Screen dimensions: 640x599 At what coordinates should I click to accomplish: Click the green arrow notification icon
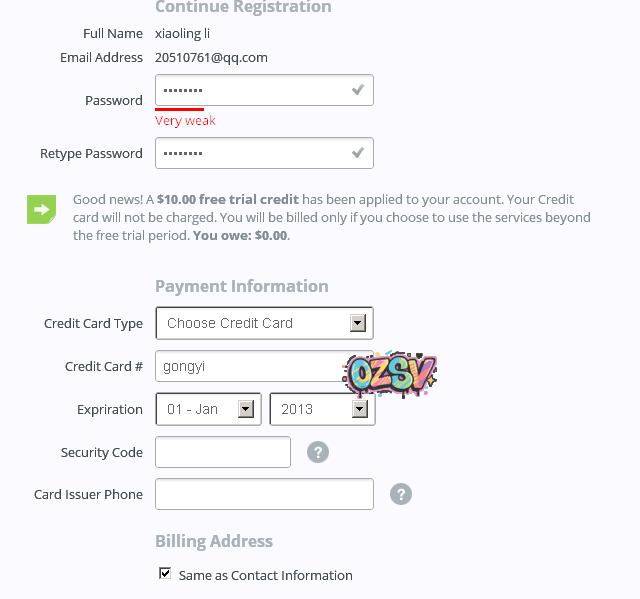41,209
